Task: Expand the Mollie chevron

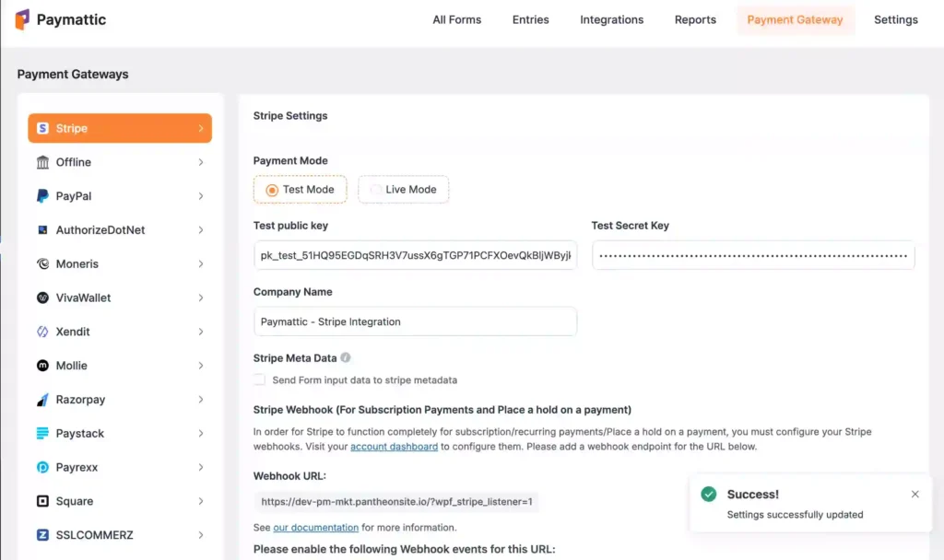Action: coord(200,366)
